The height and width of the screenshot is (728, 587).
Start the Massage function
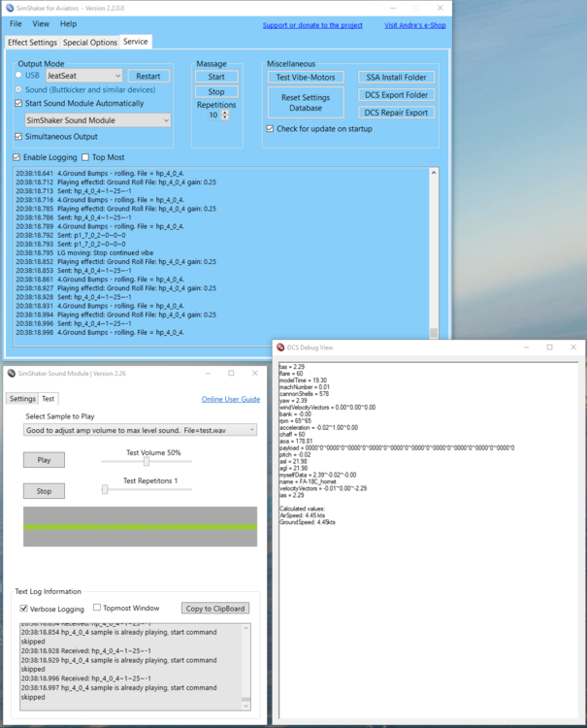(x=216, y=77)
